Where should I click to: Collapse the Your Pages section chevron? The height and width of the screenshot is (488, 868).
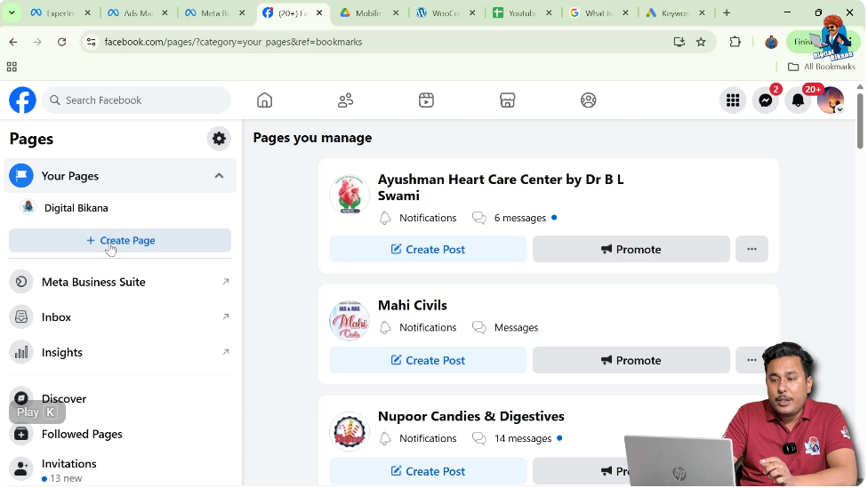219,176
